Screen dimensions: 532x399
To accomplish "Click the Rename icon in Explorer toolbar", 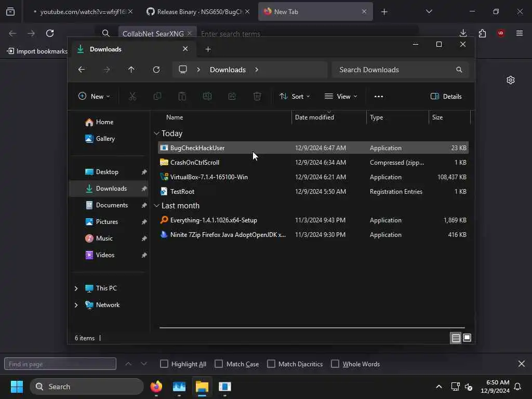I will (207, 96).
